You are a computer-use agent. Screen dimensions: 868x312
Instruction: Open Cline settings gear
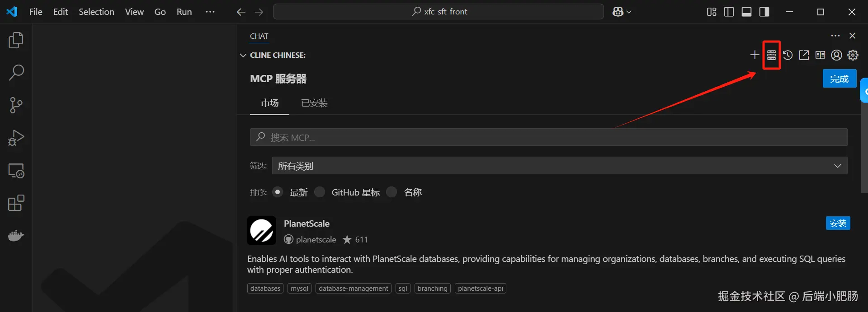click(x=853, y=55)
